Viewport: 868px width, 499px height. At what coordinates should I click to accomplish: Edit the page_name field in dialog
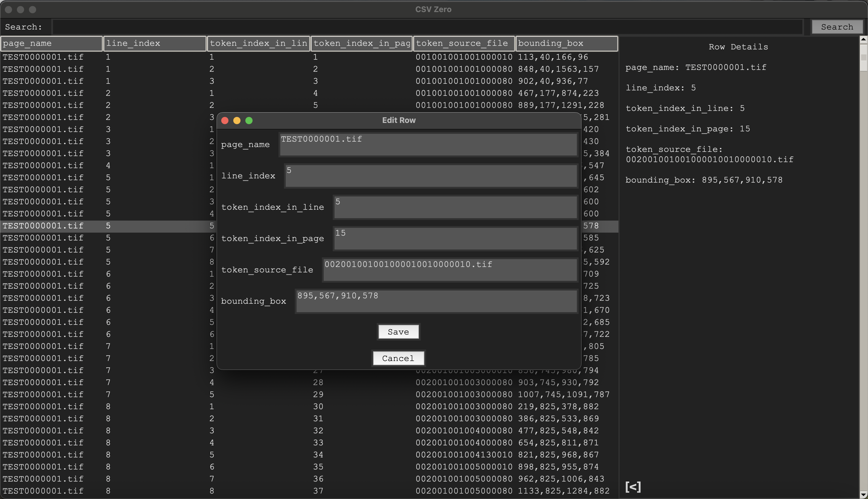click(x=428, y=144)
